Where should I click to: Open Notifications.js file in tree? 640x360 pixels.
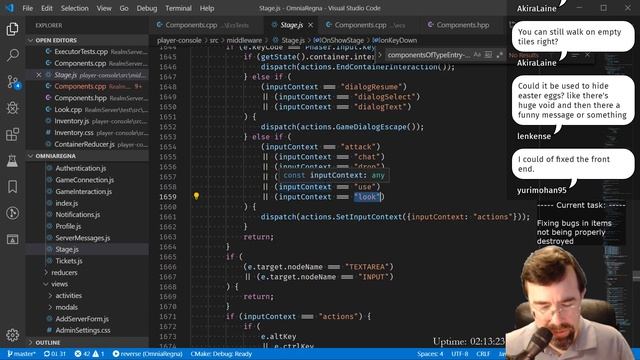point(78,214)
